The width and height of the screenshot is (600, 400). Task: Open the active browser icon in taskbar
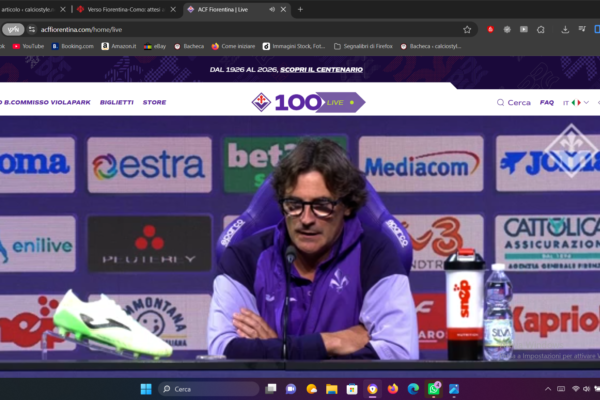point(372,389)
